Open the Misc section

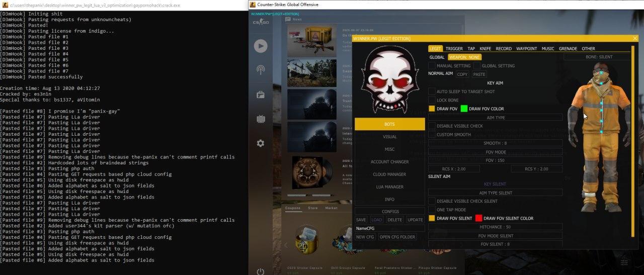coord(390,149)
